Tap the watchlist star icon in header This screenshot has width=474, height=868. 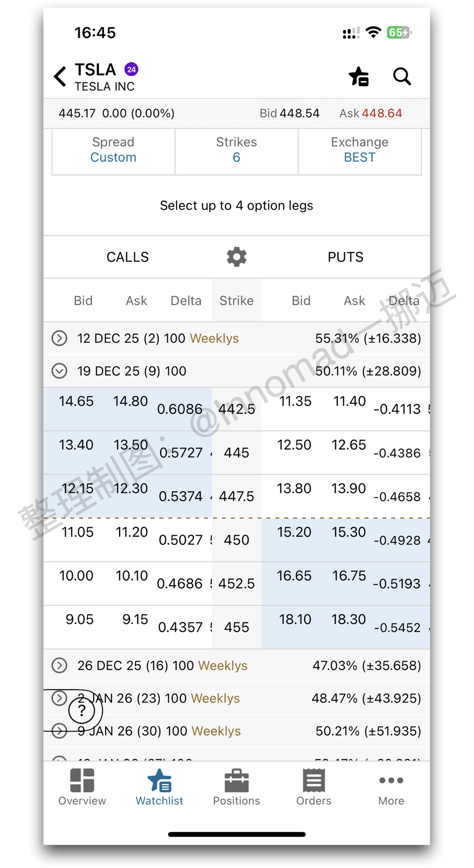point(359,77)
